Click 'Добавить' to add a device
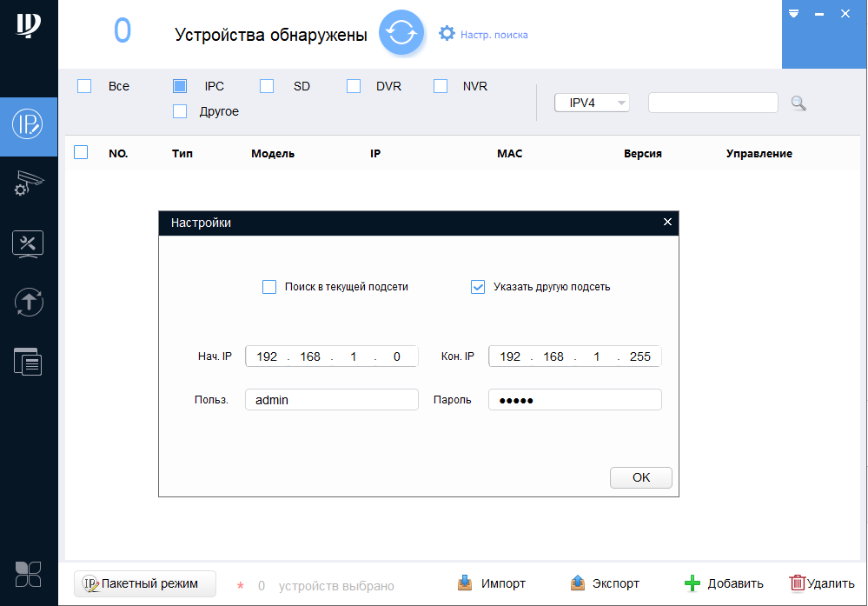The height and width of the screenshot is (606, 868). 724,583
